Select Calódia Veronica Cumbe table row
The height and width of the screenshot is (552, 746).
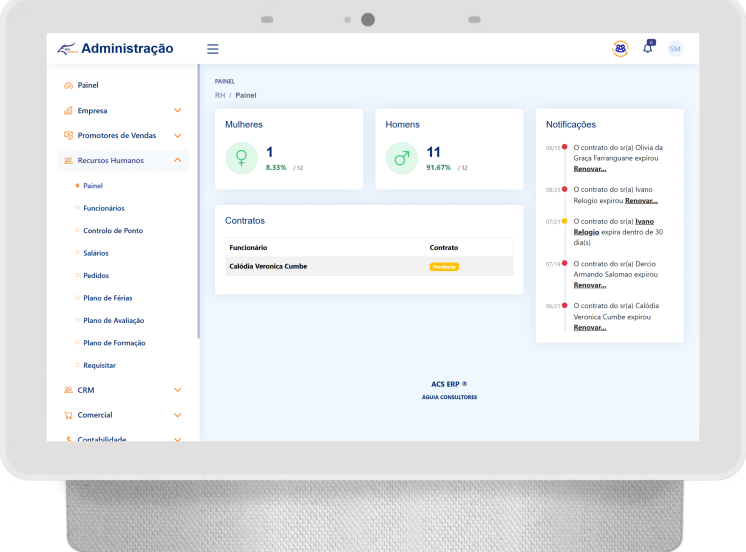(369, 266)
